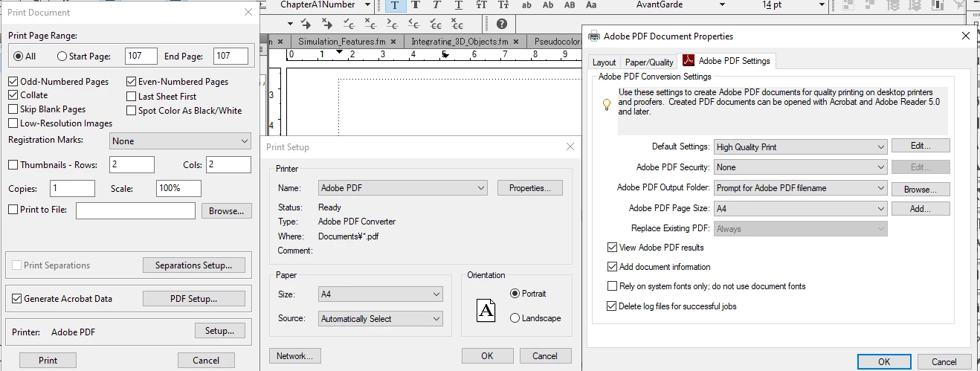Enable Rely on system fonts only

(x=612, y=285)
